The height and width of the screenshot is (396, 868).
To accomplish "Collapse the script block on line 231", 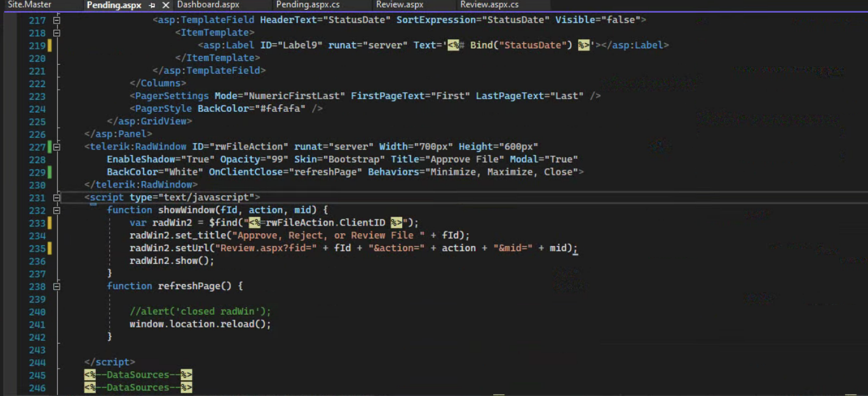I will pos(57,198).
